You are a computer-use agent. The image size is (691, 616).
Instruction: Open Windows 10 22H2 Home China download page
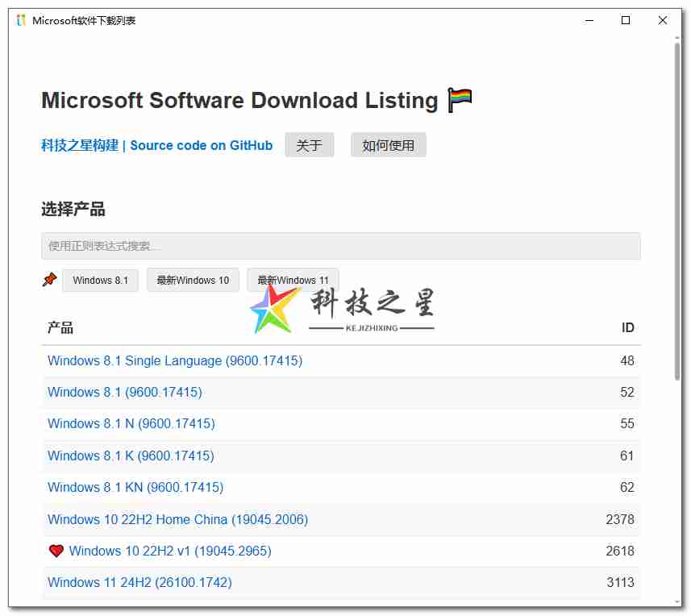click(x=177, y=519)
